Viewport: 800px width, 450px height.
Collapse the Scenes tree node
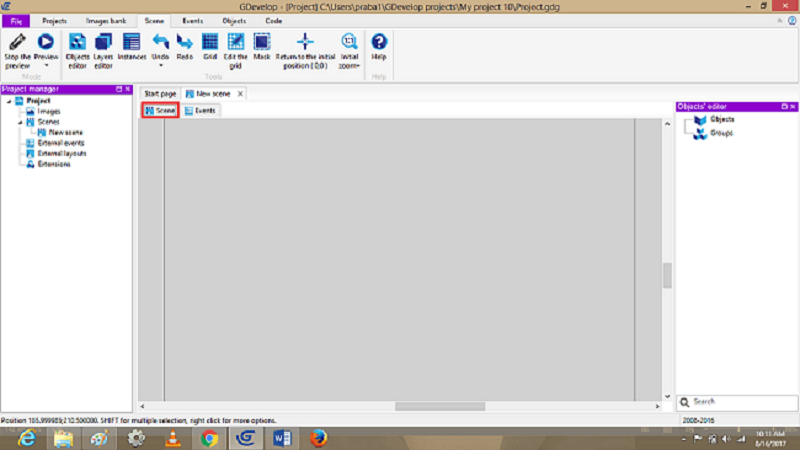(x=20, y=122)
